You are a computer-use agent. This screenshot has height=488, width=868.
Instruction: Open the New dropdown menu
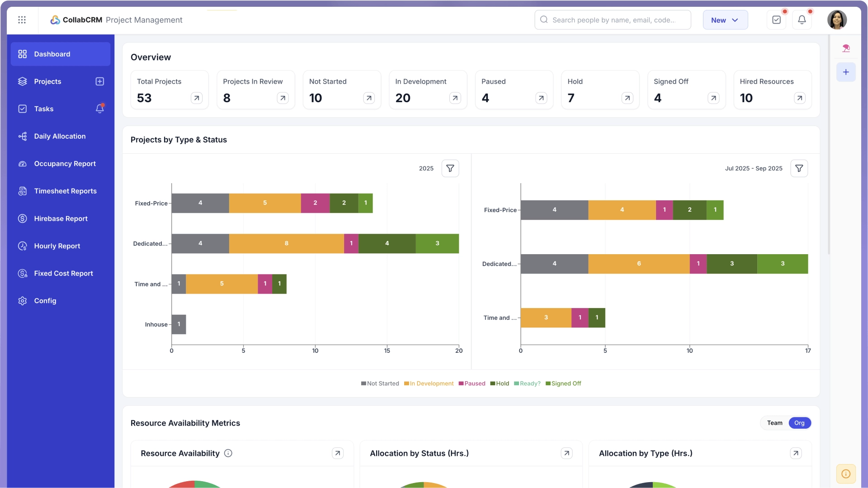tap(725, 20)
